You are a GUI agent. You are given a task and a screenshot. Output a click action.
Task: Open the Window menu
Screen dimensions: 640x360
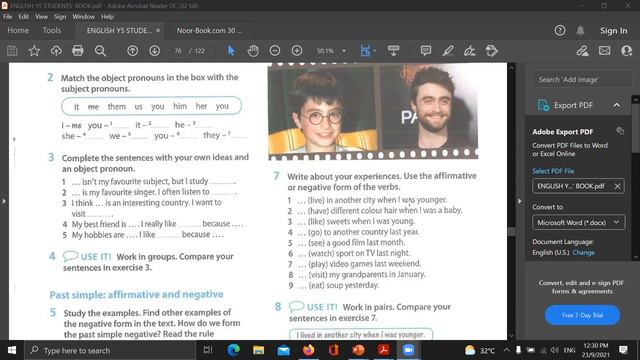[83, 17]
